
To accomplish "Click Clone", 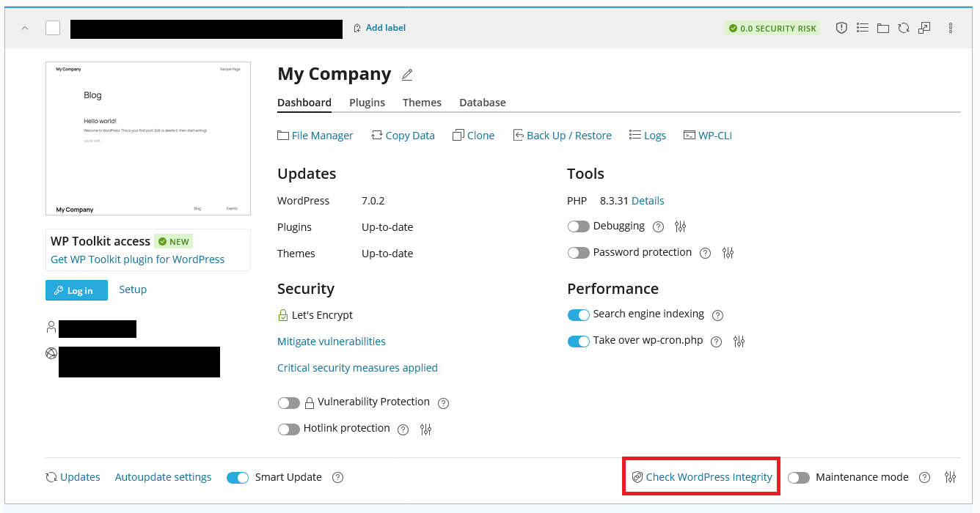I will (x=474, y=136).
